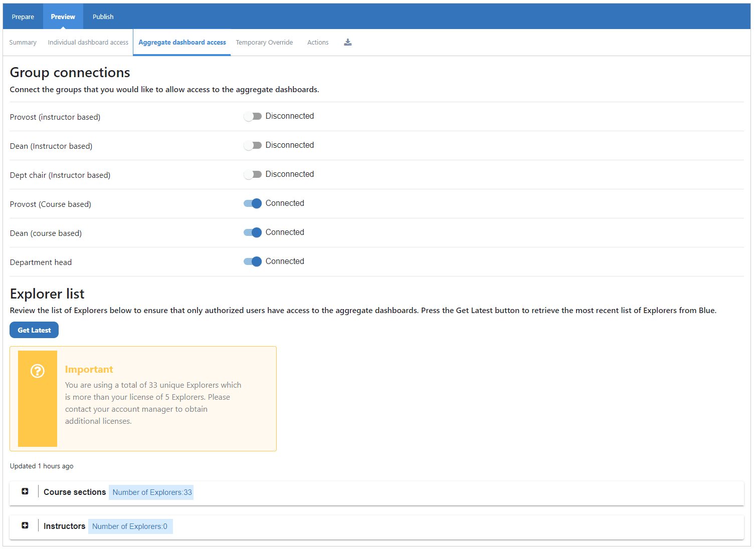Viewport: 756px width, 552px height.
Task: Click the download icon in sub-tab bar
Action: (x=347, y=43)
